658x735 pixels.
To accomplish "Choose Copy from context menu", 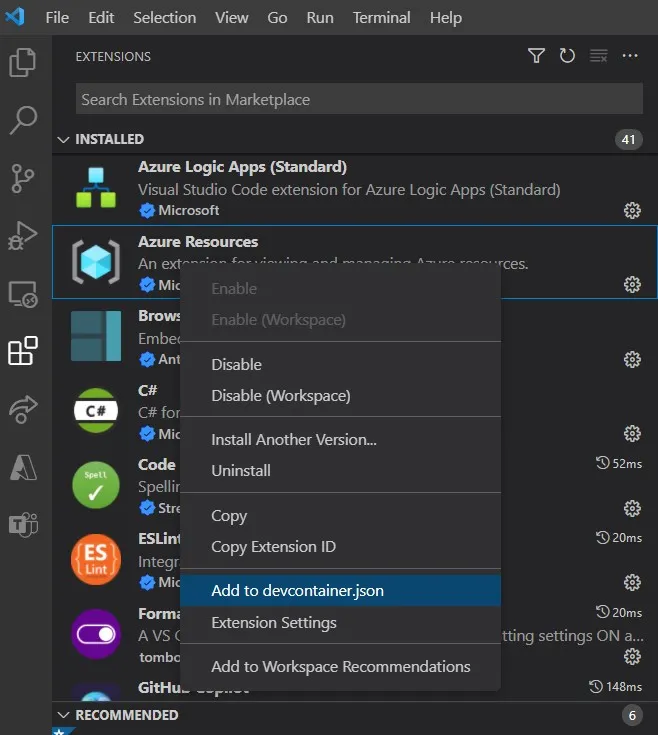I will pos(340,516).
